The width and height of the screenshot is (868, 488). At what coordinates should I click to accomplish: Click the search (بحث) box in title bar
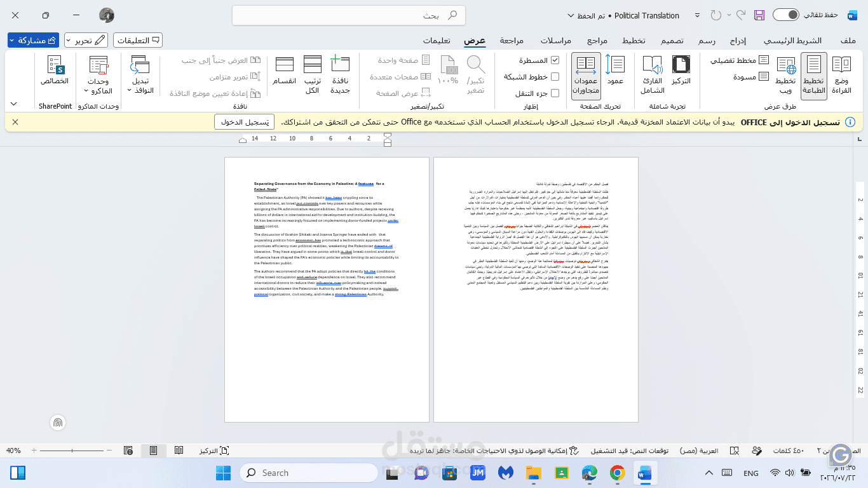(349, 15)
